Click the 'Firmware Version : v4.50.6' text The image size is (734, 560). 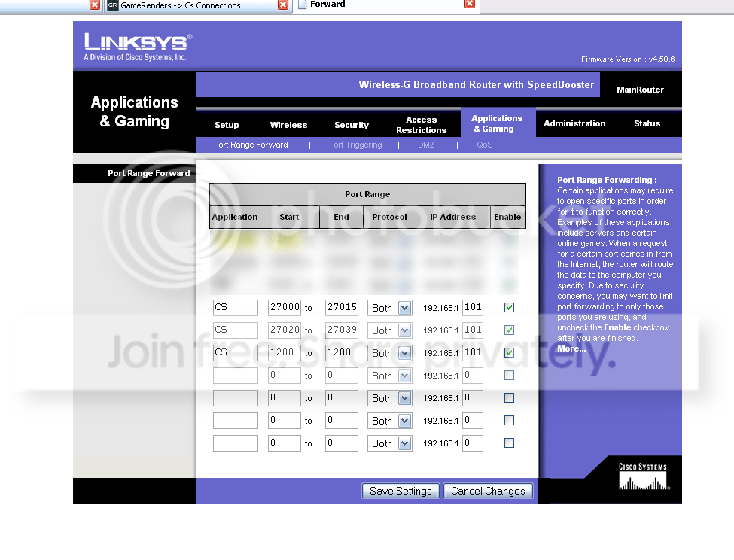coord(628,59)
